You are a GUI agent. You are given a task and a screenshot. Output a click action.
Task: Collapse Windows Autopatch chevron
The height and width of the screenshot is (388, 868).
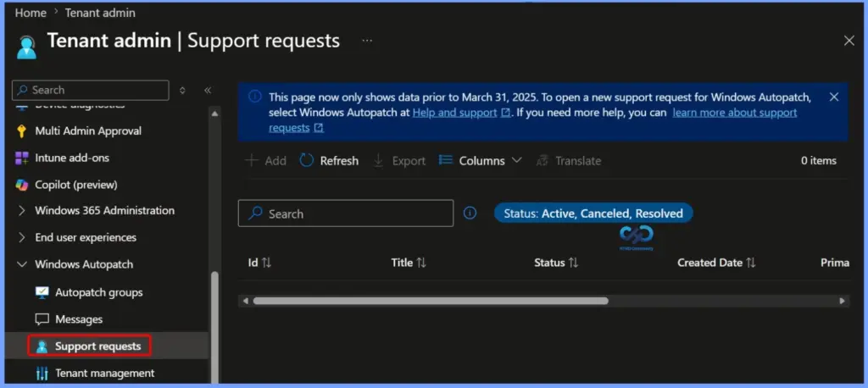(21, 264)
